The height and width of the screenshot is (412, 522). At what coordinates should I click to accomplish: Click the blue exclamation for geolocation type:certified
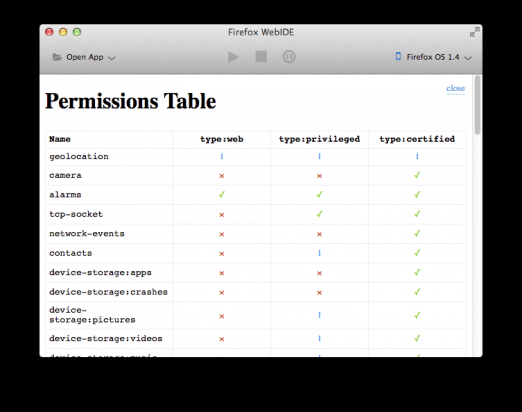point(417,156)
